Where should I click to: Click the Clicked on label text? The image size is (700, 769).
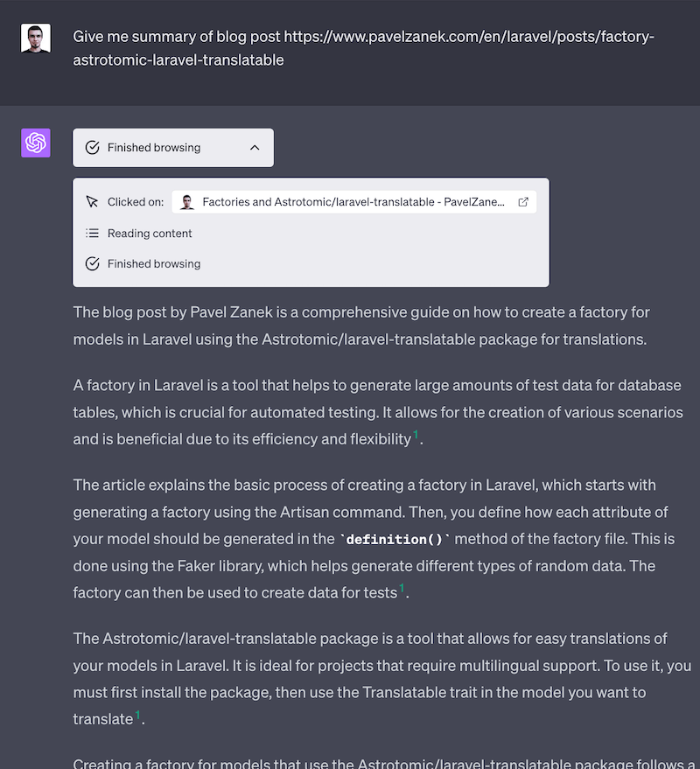coord(136,202)
